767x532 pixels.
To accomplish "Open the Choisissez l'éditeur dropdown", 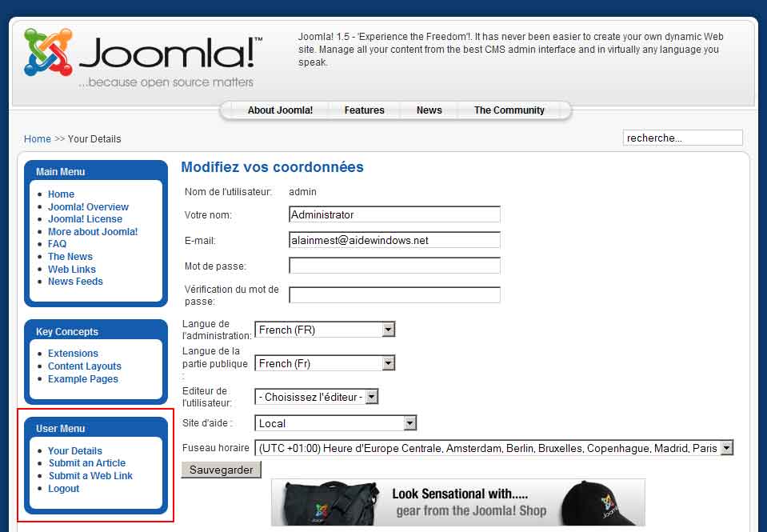I will tap(317, 397).
